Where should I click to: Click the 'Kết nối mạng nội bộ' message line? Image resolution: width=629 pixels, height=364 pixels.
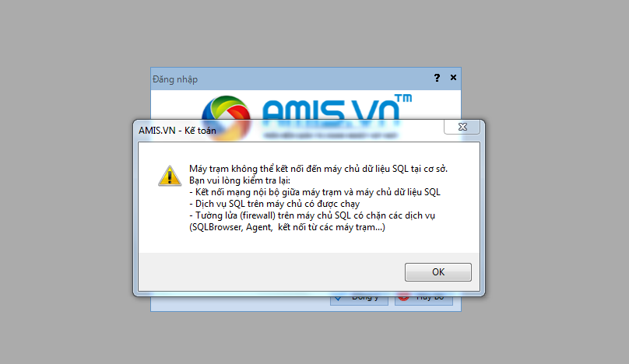point(315,192)
